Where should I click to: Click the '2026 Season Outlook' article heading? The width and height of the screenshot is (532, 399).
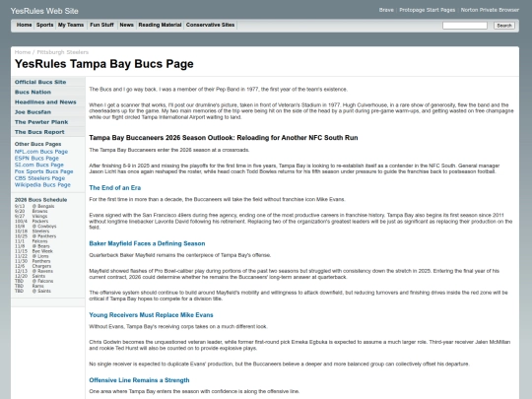(x=224, y=138)
